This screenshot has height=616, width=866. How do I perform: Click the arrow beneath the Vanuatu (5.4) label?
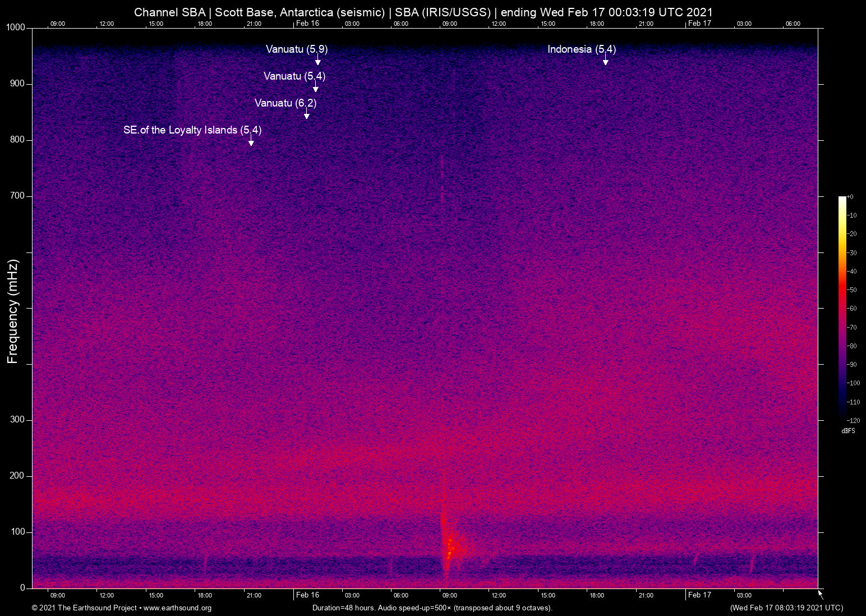point(315,87)
